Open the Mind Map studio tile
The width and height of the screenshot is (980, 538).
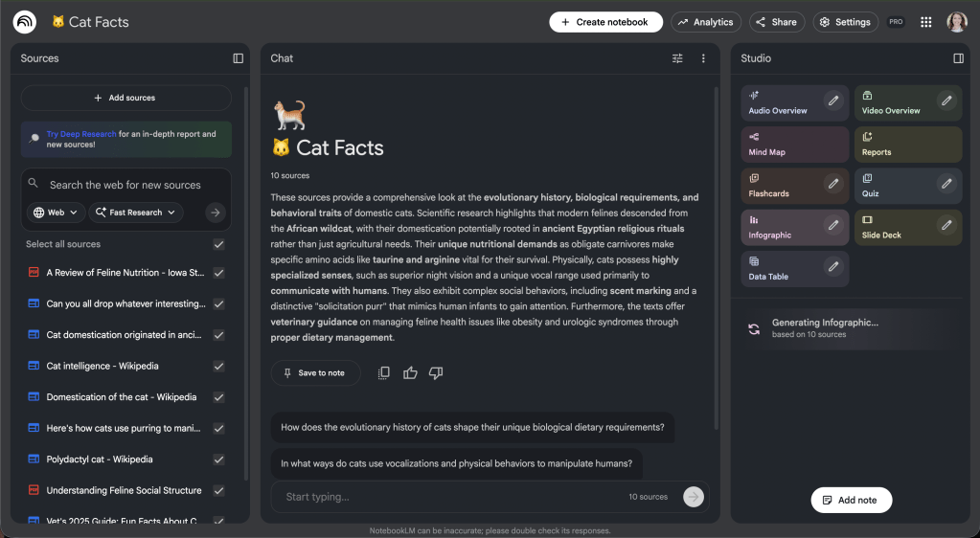click(794, 145)
